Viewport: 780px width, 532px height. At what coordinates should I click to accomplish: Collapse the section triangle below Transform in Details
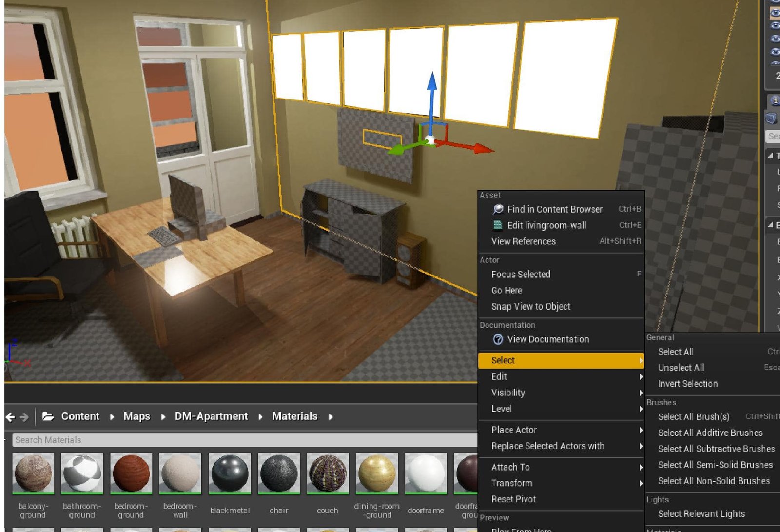click(771, 225)
